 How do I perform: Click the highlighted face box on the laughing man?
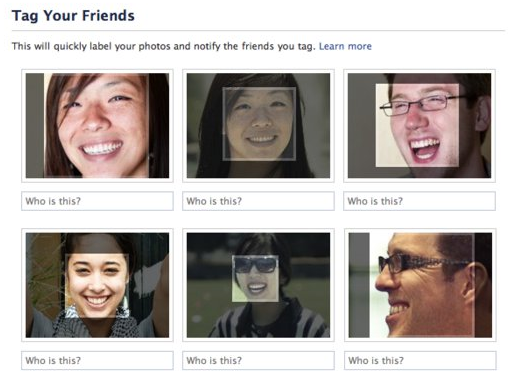click(x=417, y=125)
